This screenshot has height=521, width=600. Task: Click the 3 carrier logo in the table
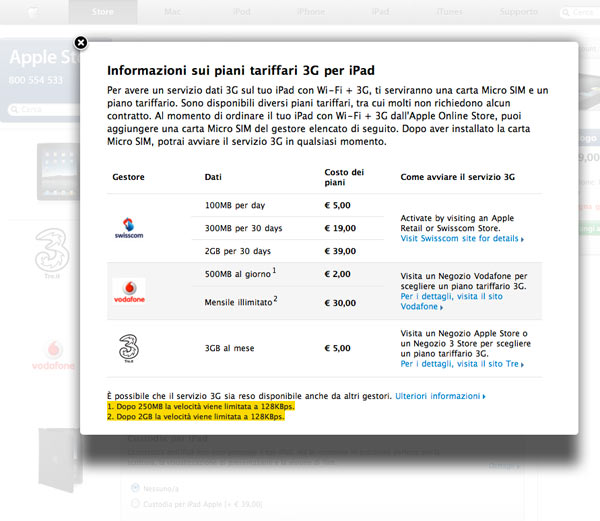tap(130, 348)
